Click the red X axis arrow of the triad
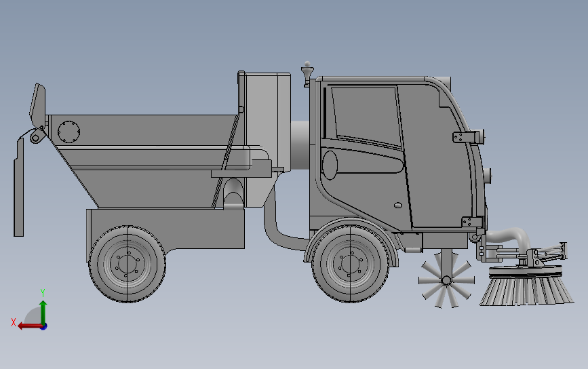 click(x=30, y=326)
